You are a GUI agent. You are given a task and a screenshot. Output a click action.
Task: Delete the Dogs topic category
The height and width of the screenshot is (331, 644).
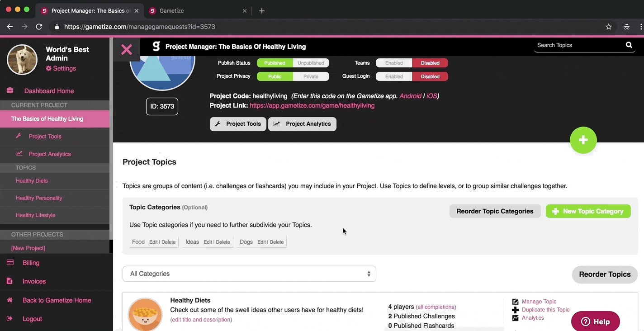tap(277, 242)
